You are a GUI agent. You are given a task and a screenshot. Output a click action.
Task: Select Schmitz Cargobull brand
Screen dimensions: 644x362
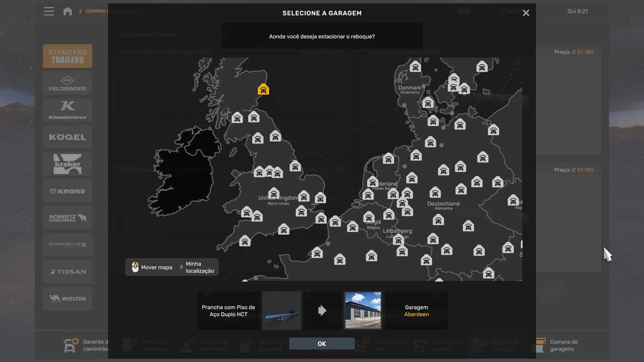[67, 218]
